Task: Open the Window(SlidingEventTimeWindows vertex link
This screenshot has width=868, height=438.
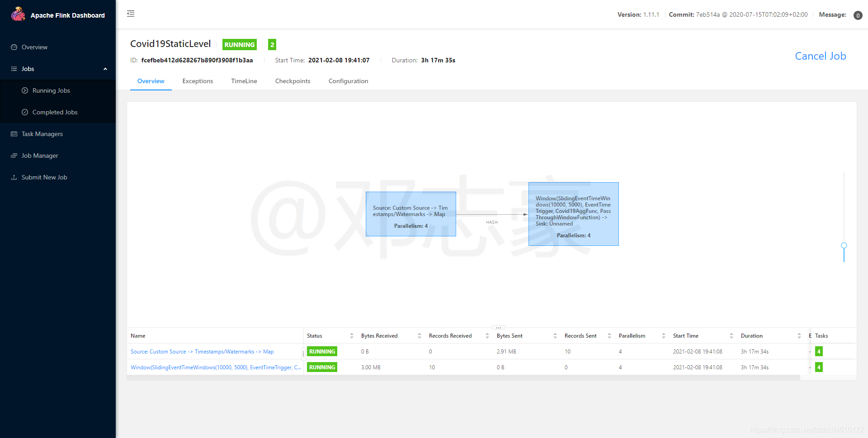Action: [216, 367]
